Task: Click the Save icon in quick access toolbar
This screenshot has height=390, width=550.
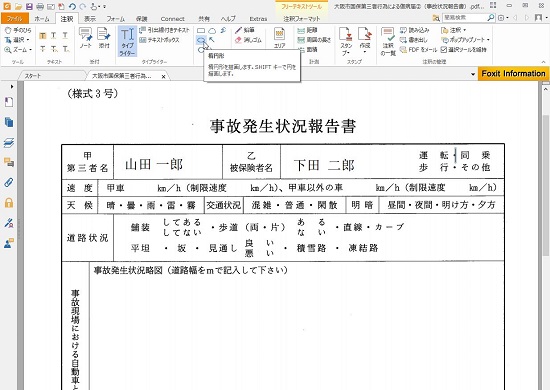Action: [x=29, y=6]
